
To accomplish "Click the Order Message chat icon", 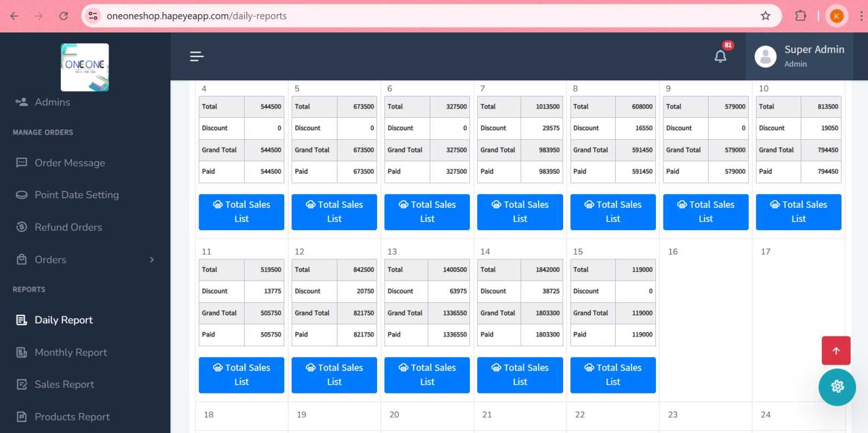I will 22,162.
